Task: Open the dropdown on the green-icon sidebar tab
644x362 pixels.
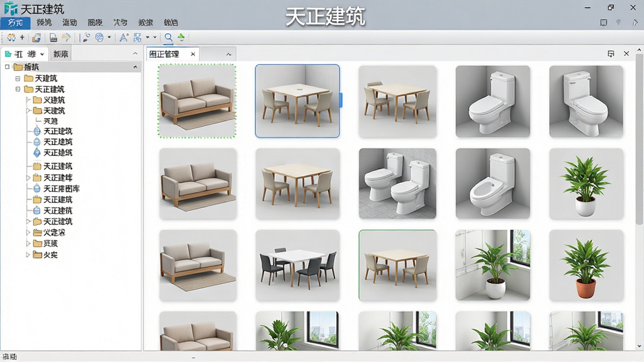Action: tap(42, 54)
